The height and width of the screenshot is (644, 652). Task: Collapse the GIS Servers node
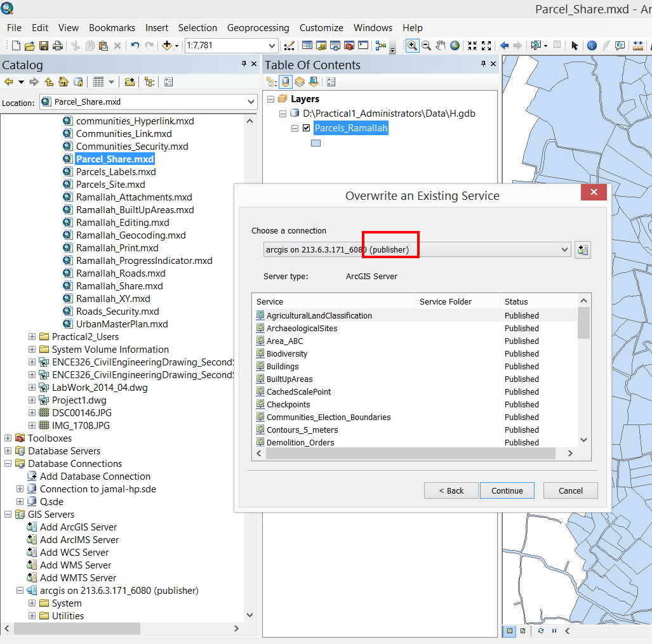8,515
